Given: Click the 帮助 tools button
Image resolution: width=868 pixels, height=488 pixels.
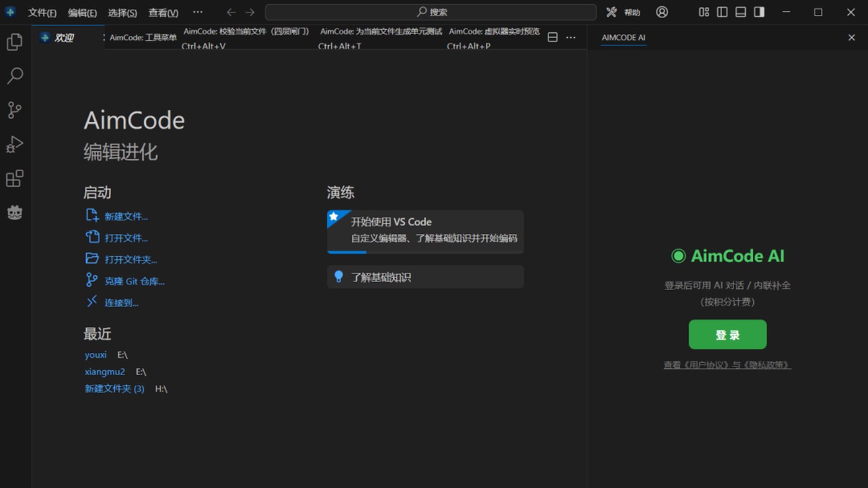Looking at the screenshot, I should (x=623, y=12).
